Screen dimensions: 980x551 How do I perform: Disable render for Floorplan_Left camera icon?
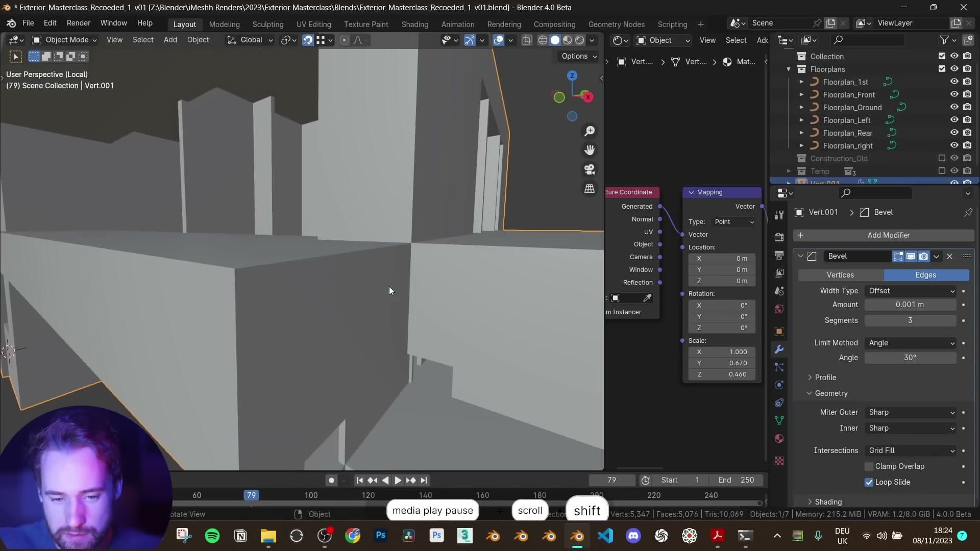point(967,120)
